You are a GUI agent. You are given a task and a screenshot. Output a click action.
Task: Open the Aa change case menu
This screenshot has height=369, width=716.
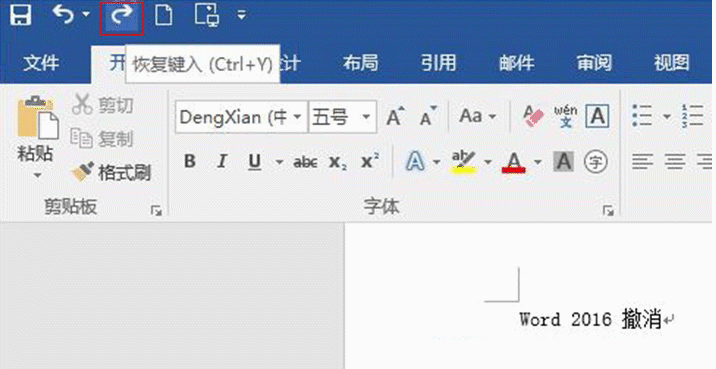click(478, 117)
